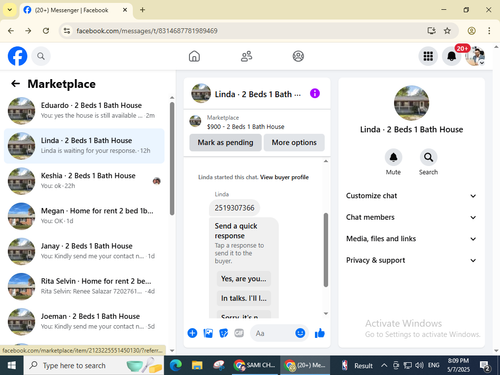Image resolution: width=500 pixels, height=375 pixels.
Task: Go to the Home icon
Action: (x=194, y=56)
